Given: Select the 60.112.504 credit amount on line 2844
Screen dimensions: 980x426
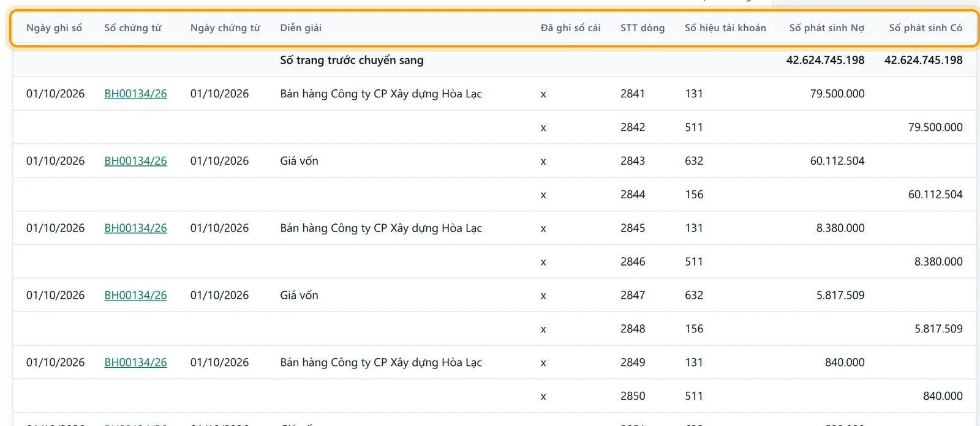Looking at the screenshot, I should (x=935, y=195).
